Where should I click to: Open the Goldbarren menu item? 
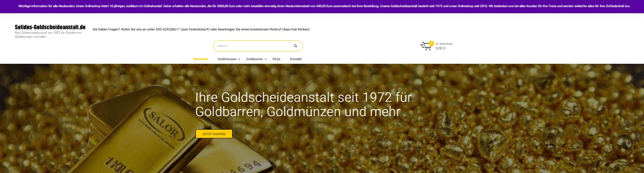pyautogui.click(x=255, y=59)
